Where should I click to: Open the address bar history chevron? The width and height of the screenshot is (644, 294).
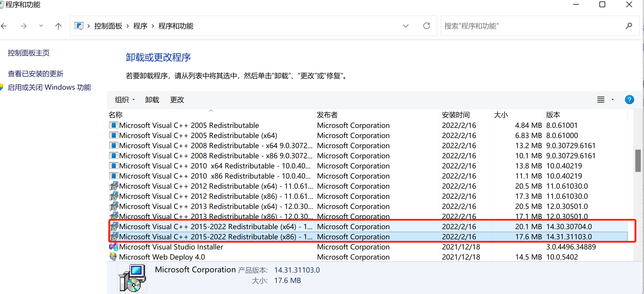406,26
